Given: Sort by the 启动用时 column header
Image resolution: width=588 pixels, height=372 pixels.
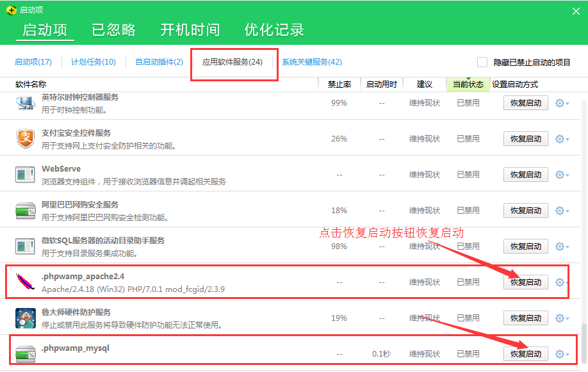Looking at the screenshot, I should (x=381, y=85).
